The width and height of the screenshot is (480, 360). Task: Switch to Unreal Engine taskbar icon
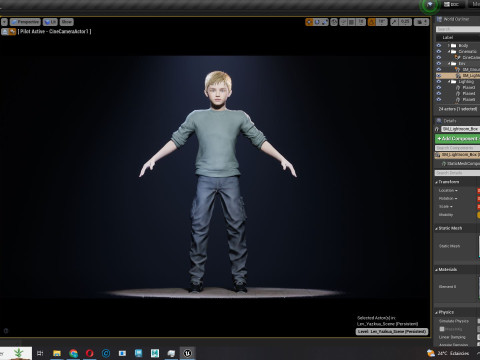187,353
